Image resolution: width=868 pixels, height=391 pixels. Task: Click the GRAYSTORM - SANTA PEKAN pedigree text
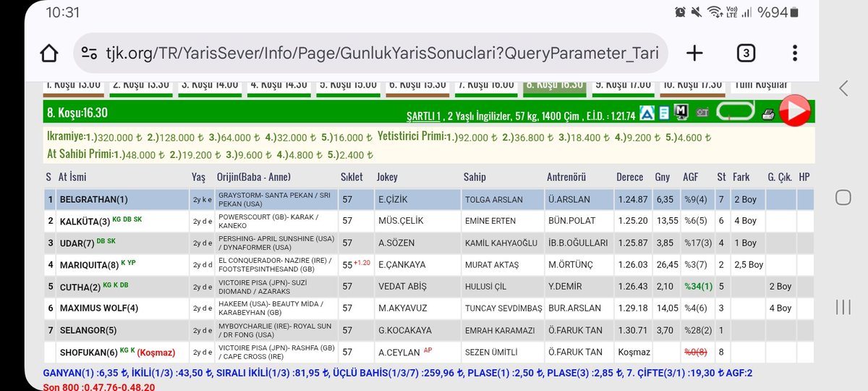click(273, 199)
